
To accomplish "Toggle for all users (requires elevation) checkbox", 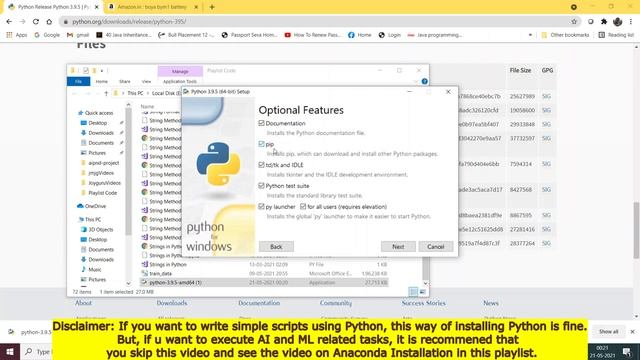I will 303,207.
